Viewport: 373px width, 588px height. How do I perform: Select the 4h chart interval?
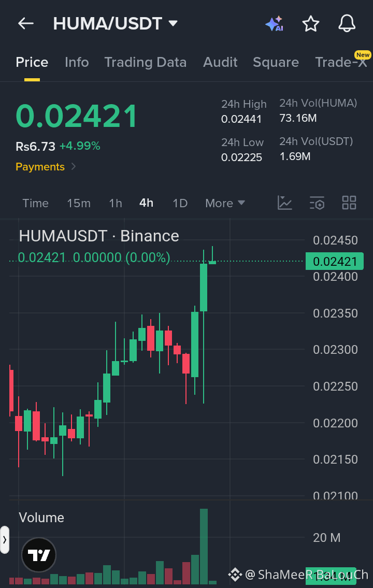(x=146, y=203)
